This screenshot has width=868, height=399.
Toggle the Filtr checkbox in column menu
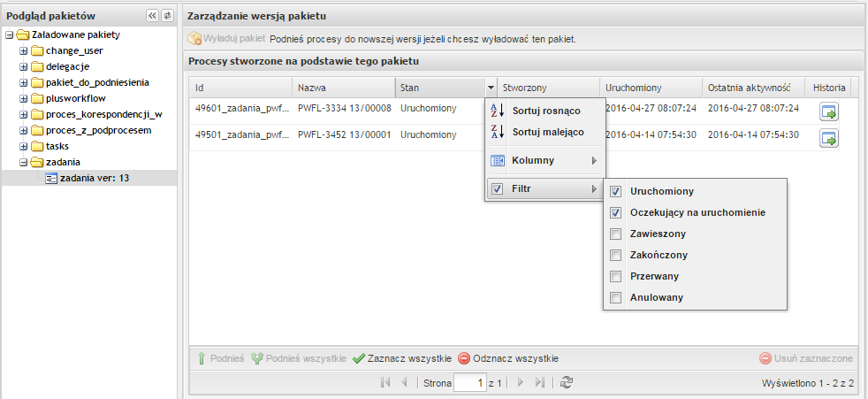tap(497, 189)
